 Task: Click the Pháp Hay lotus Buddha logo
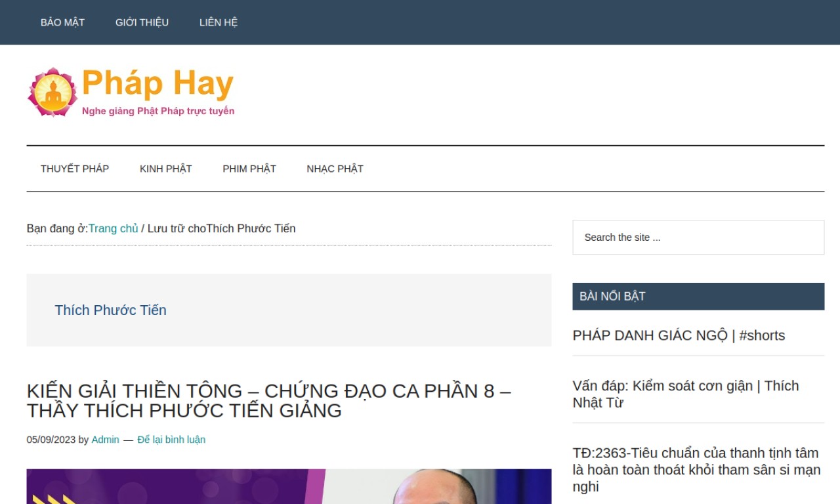coord(52,93)
